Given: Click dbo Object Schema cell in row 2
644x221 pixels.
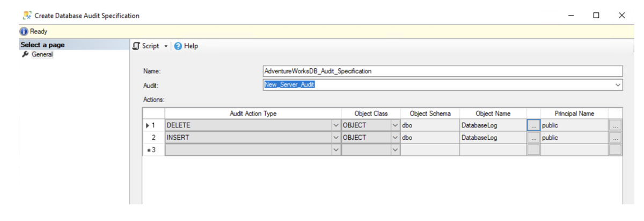Looking at the screenshot, I should point(429,138).
